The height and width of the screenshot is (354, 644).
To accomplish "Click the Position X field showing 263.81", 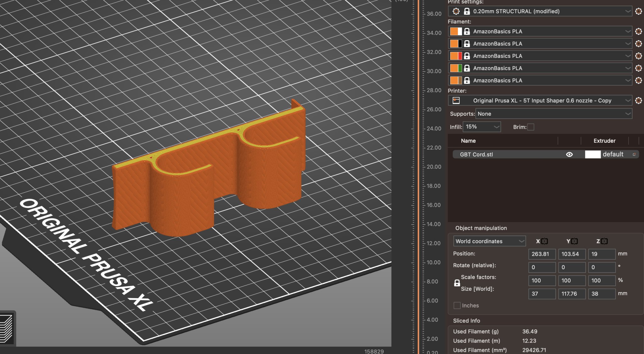I will coord(541,254).
